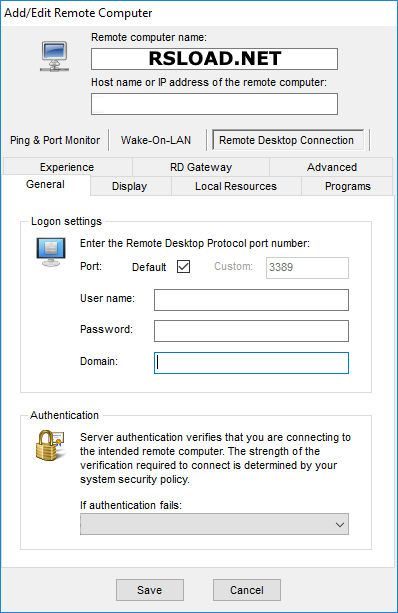This screenshot has height=613, width=398.
Task: Click the Host name or IP address field
Action: point(214,104)
